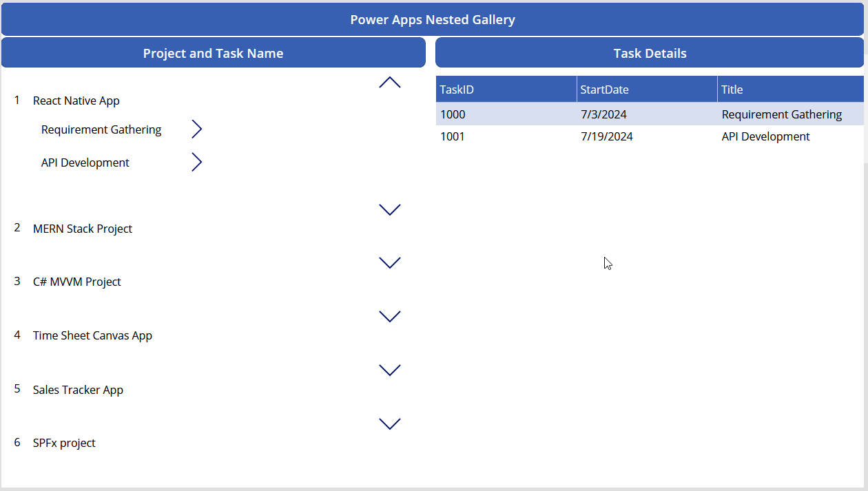This screenshot has height=491, width=868.
Task: Click project number 4 label
Action: 17,335
